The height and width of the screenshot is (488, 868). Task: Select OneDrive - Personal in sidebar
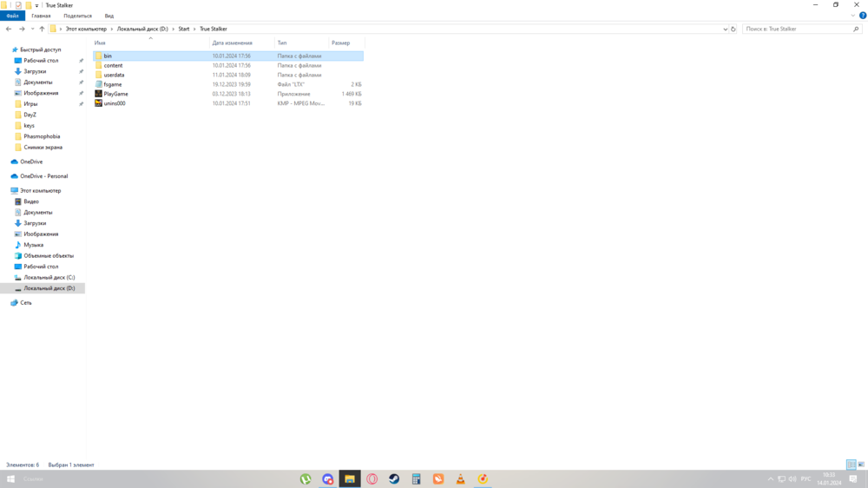click(x=43, y=176)
